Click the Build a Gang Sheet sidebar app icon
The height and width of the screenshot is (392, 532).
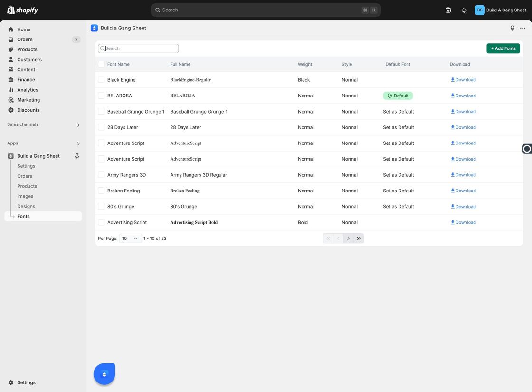[x=11, y=156]
